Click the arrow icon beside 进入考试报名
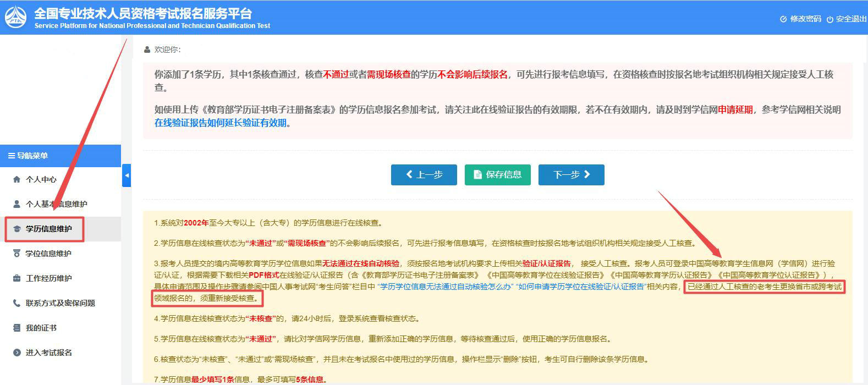The height and width of the screenshot is (385, 868). [x=17, y=353]
